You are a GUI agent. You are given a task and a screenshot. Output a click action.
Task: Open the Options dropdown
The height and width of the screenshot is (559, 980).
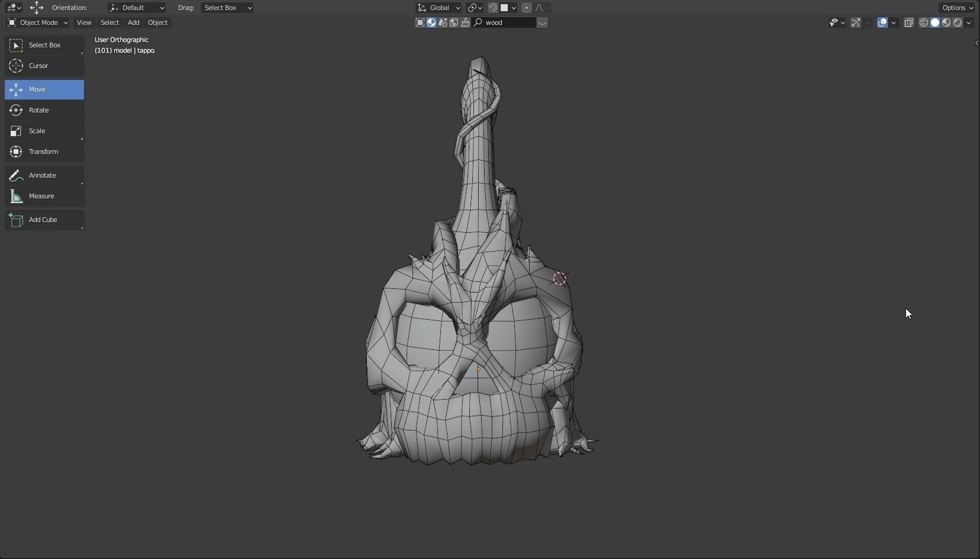[x=958, y=8]
